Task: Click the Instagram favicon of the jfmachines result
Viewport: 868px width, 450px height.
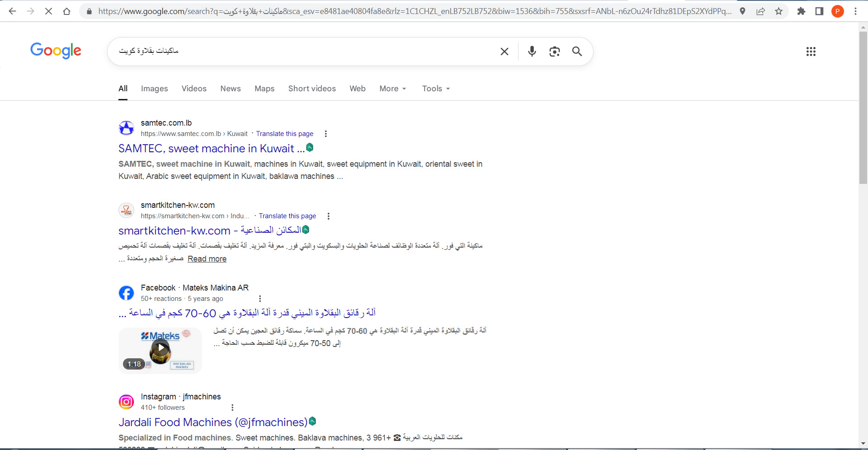Action: (126, 402)
